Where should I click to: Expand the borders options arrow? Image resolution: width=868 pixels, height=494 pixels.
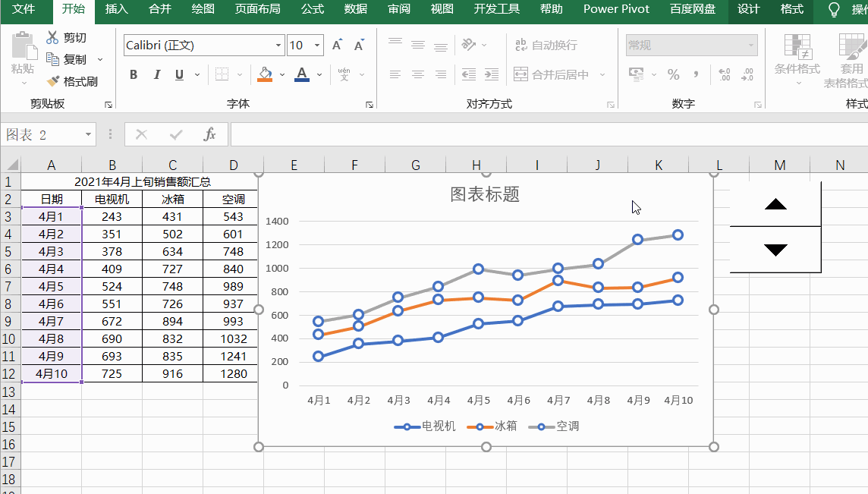click(240, 75)
